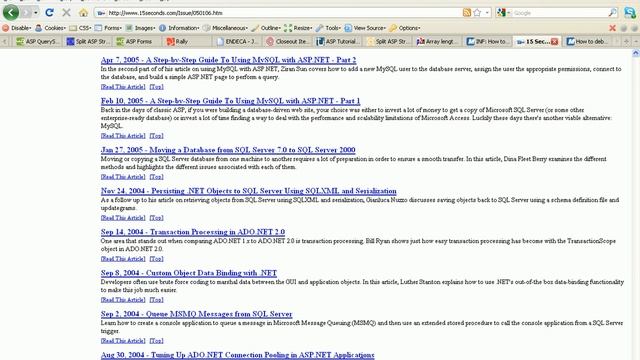Open Sep 8, 2004 Custom Object Data Binding
This screenshot has width=640, height=360.
click(189, 273)
